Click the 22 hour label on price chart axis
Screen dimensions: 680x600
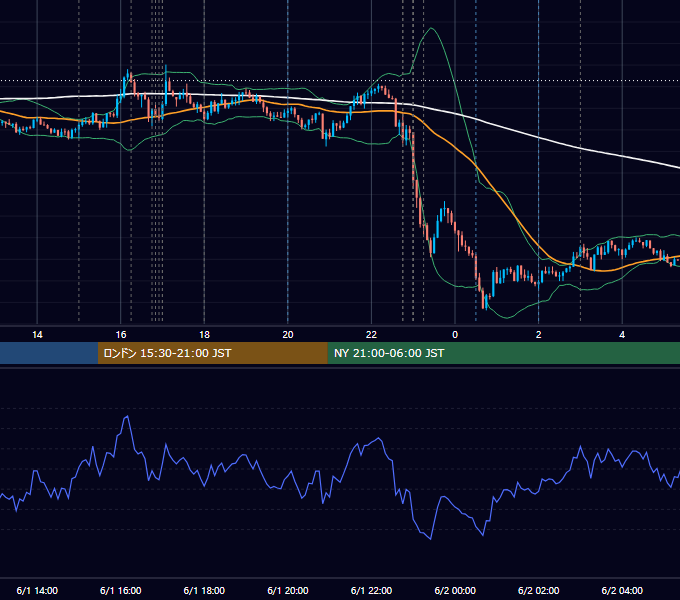(x=372, y=335)
